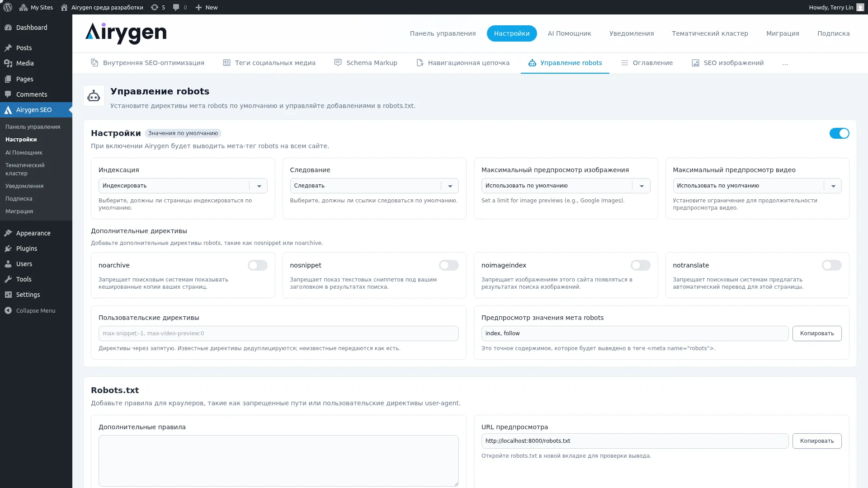Click the Schema Markup tab icon
Viewport: 868px width, 488px height.
pyautogui.click(x=338, y=63)
